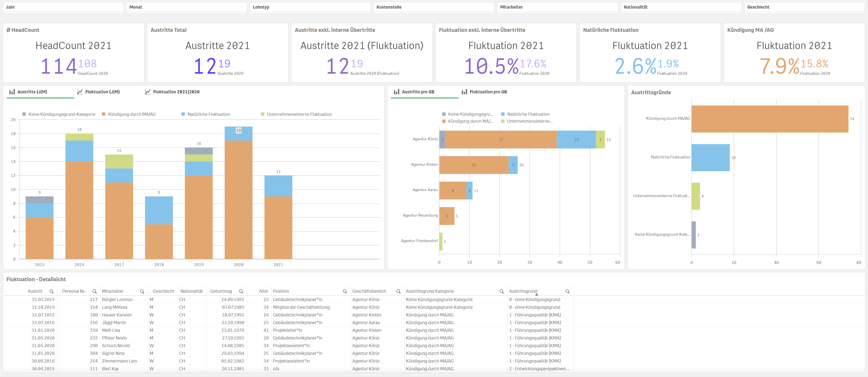The height and width of the screenshot is (377, 868).
Task: Click the HeadCount 2021 KPI value 114
Action: [59, 66]
